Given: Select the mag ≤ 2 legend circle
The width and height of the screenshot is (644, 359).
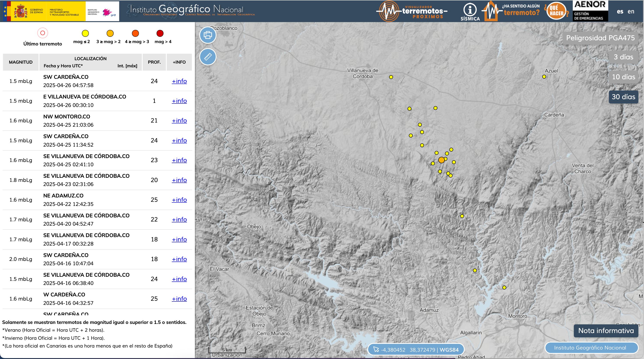Looking at the screenshot, I should click(x=85, y=33).
